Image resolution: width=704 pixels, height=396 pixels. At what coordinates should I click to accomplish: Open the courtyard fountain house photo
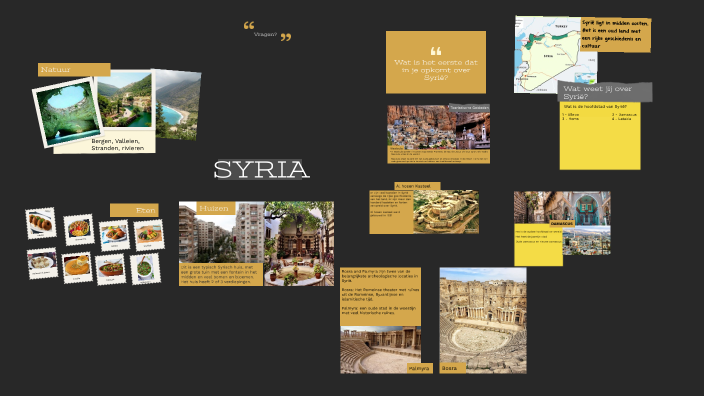click(x=299, y=243)
